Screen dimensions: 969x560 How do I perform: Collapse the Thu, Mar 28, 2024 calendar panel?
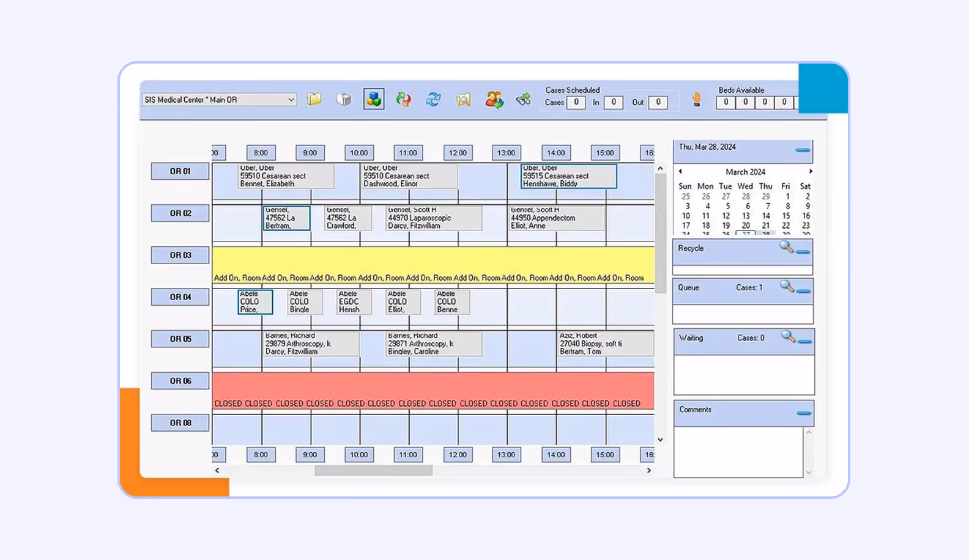point(803,150)
